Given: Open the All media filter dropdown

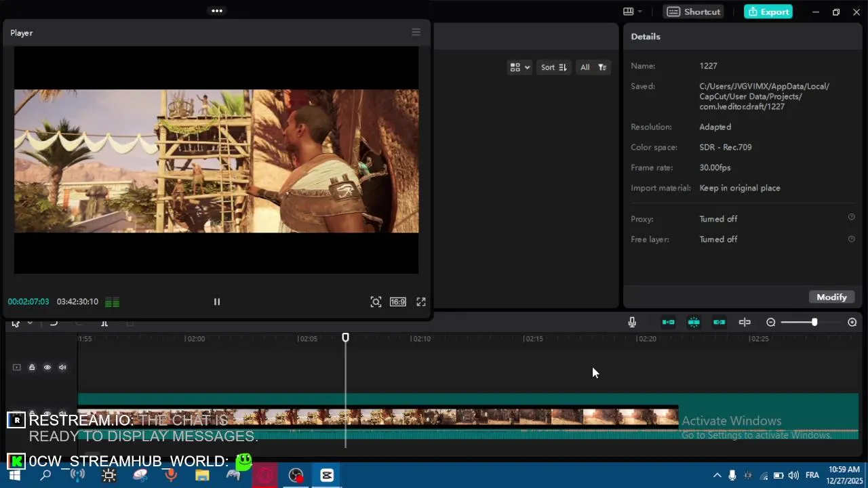Looking at the screenshot, I should (593, 67).
